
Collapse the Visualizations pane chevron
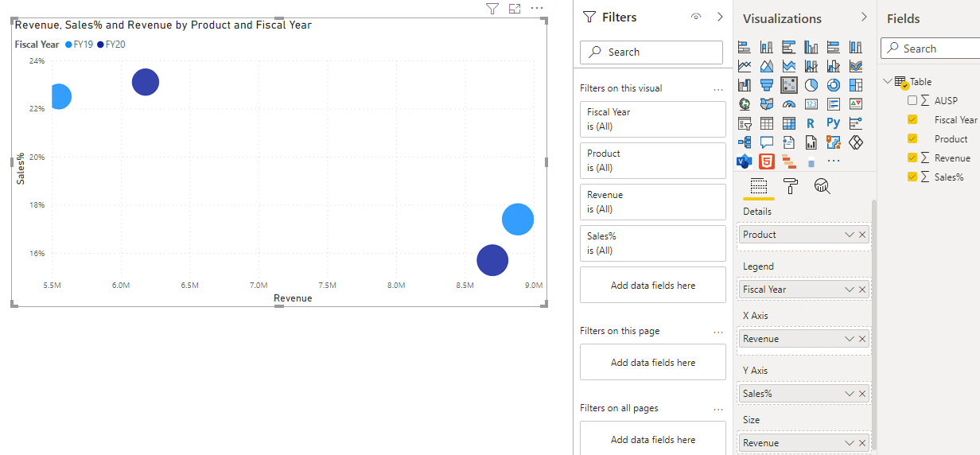865,17
